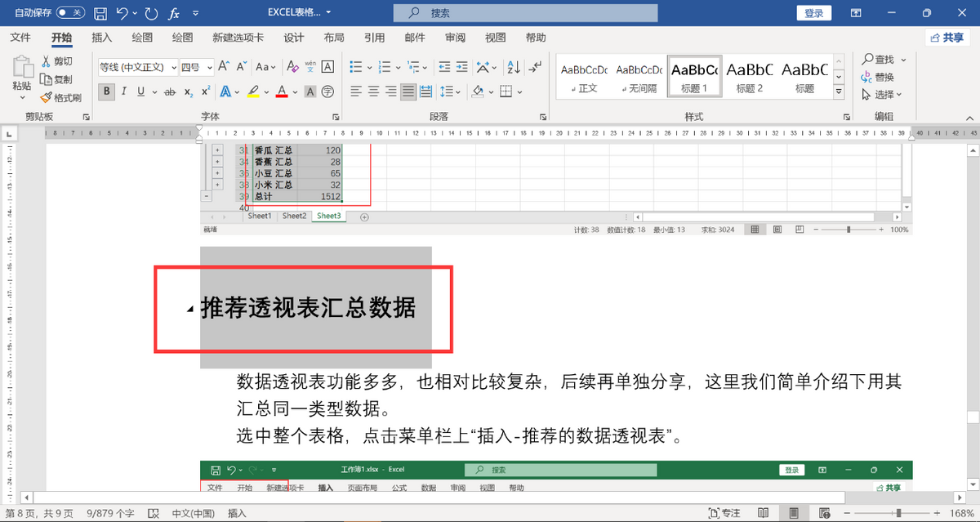Click the zoom slider in status bar
Viewport: 980px width, 522px height.
[x=898, y=513]
